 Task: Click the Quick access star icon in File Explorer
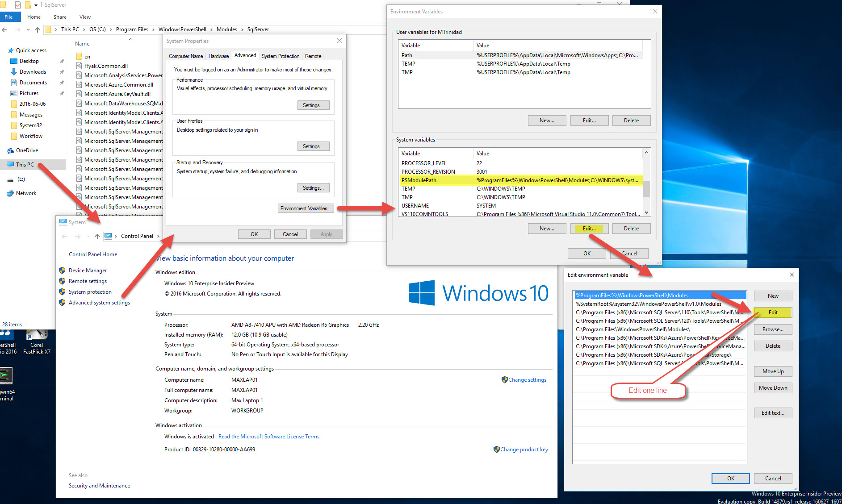(11, 50)
